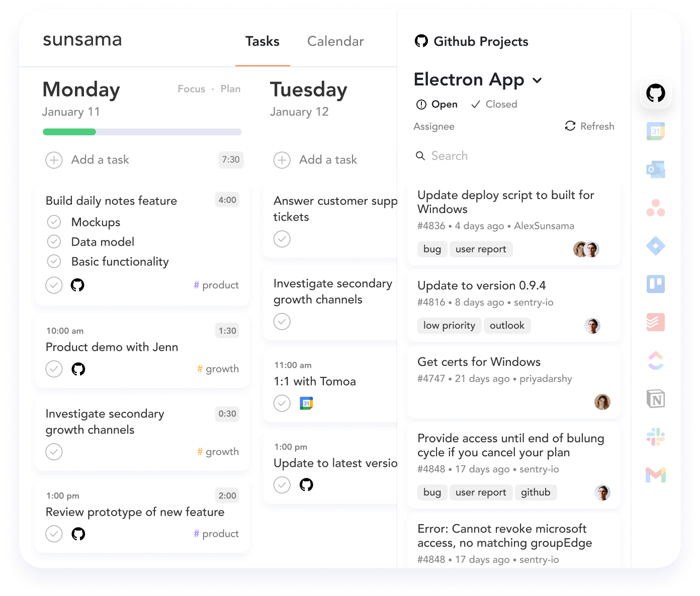This screenshot has height=596, width=700.
Task: Open Trello integration in sidebar
Action: (x=655, y=284)
